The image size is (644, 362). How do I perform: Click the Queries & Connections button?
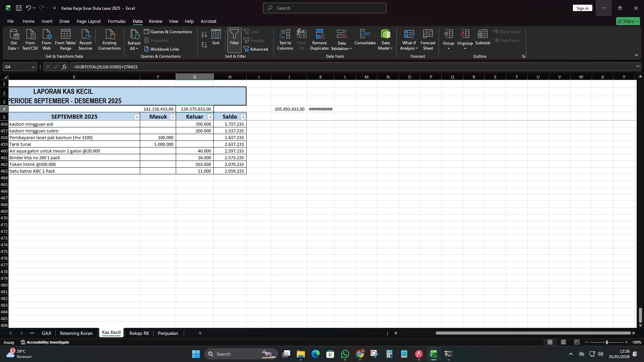(168, 32)
